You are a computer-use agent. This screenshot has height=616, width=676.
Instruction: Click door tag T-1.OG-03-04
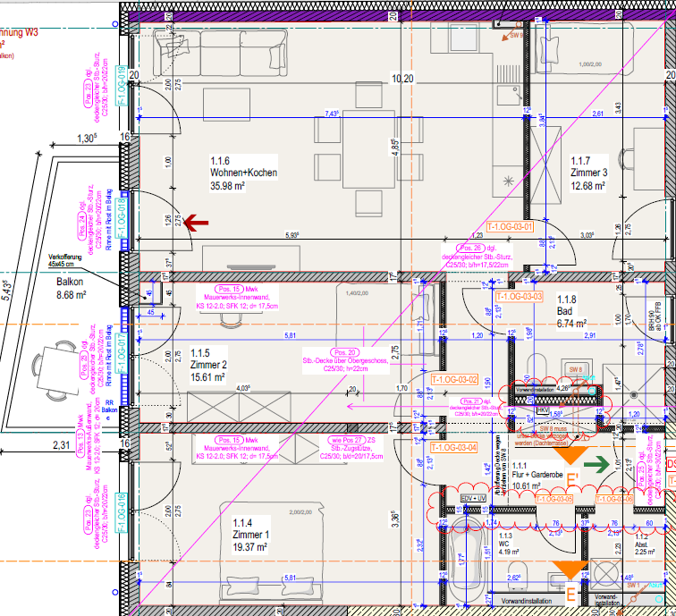454,447
